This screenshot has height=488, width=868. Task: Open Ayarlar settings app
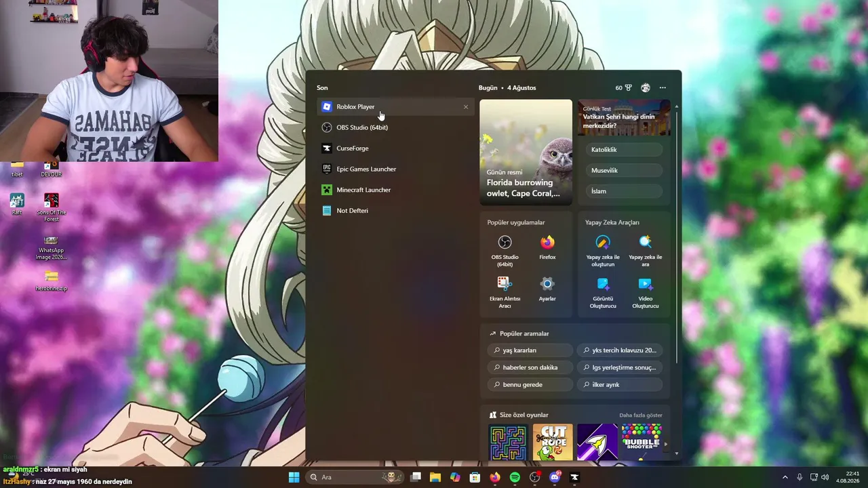pyautogui.click(x=547, y=289)
